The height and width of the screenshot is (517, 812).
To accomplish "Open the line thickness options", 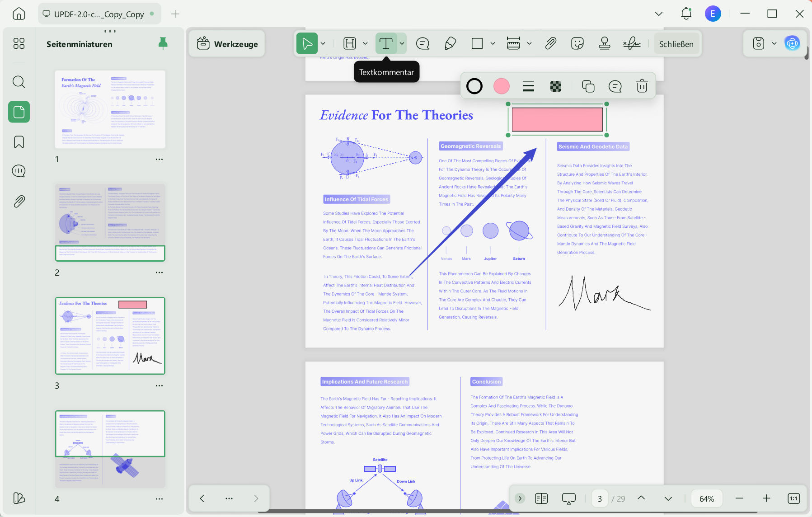I will 528,86.
